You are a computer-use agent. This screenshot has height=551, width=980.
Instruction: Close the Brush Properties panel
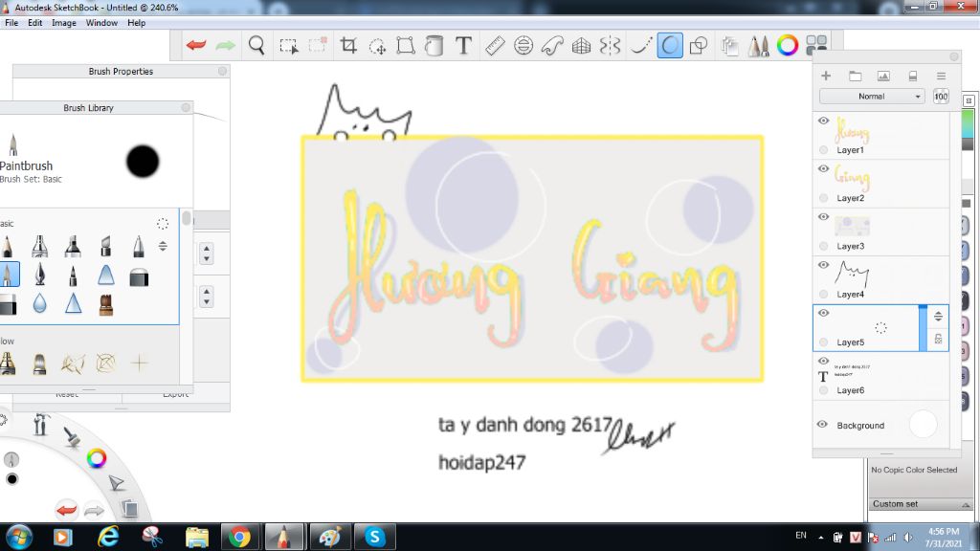coord(222,71)
